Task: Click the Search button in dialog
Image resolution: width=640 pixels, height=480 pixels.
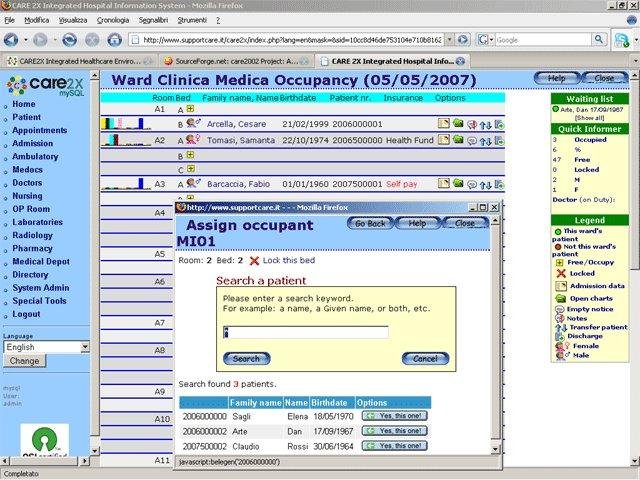Action: click(x=247, y=358)
